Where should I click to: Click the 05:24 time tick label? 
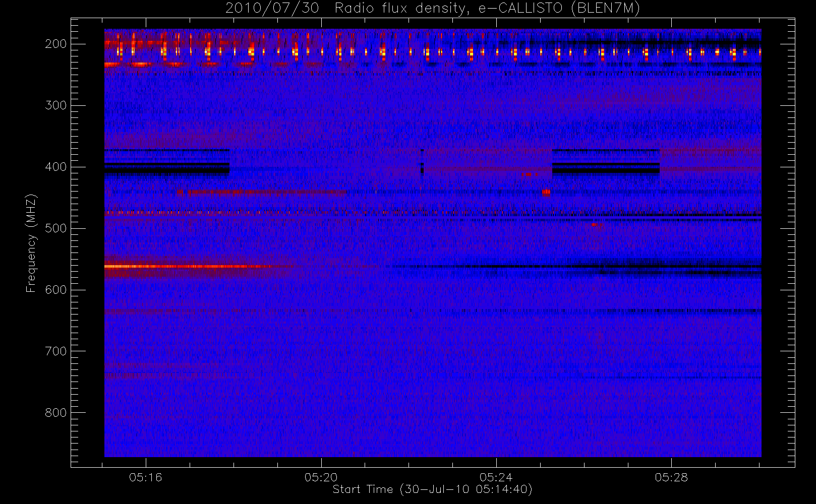tap(496, 477)
